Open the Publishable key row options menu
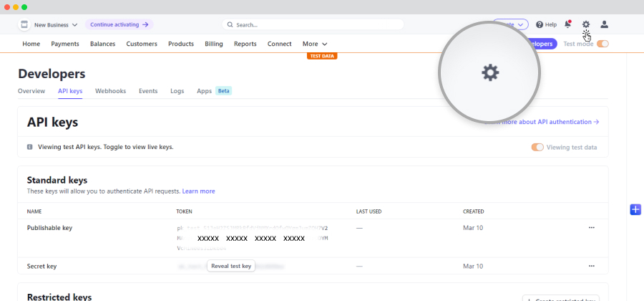Screen dimensions: 644x301 [592, 227]
